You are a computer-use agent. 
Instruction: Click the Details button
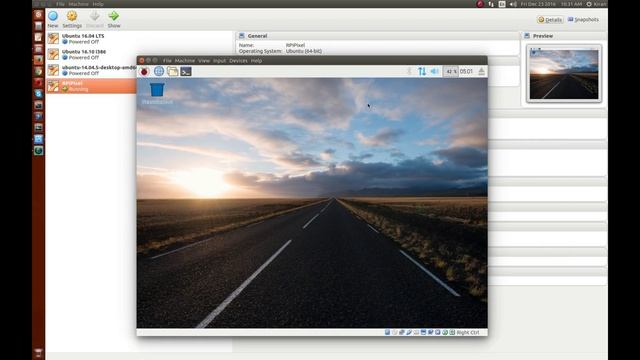[x=550, y=19]
